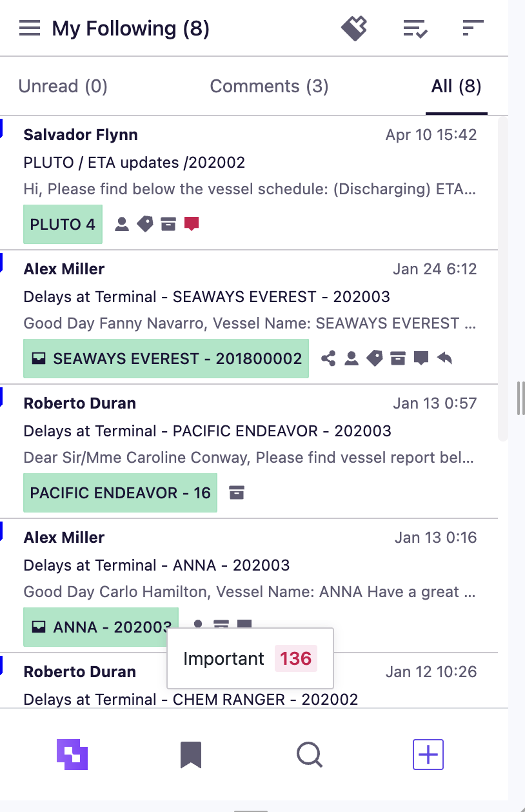Viewport: 525px width, 812px height.
Task: Click the plus compose button at bottom
Action: tap(428, 755)
